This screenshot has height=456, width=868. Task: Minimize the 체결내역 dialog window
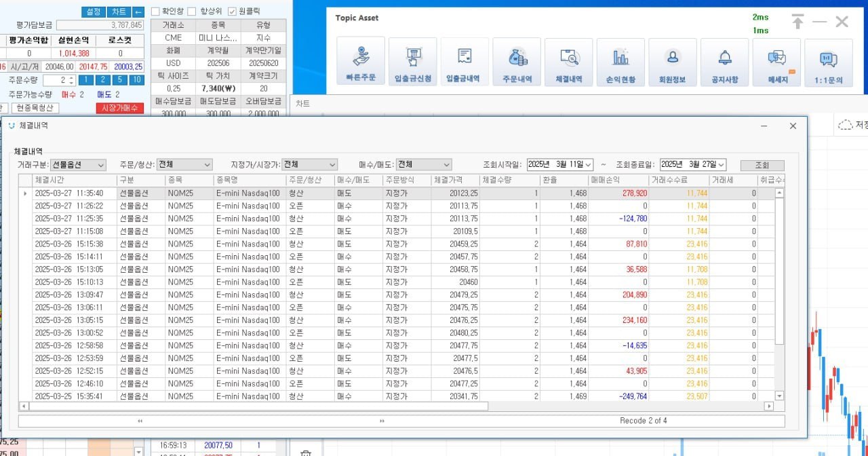764,126
